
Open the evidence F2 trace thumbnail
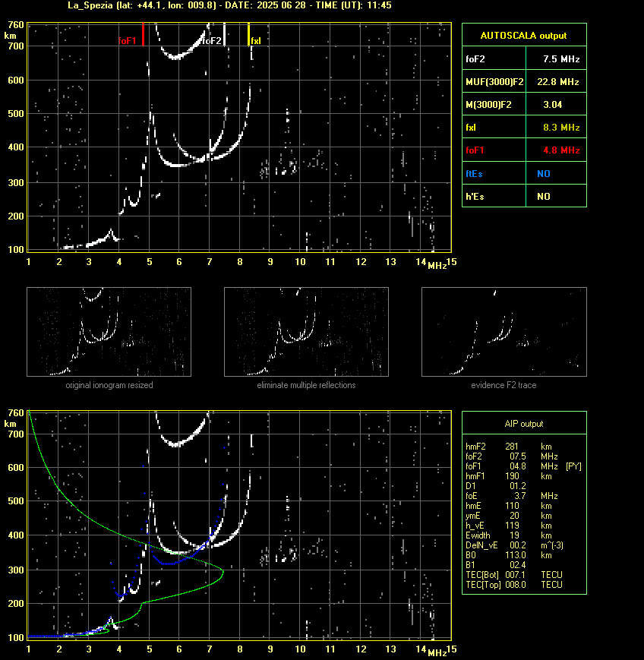point(504,332)
